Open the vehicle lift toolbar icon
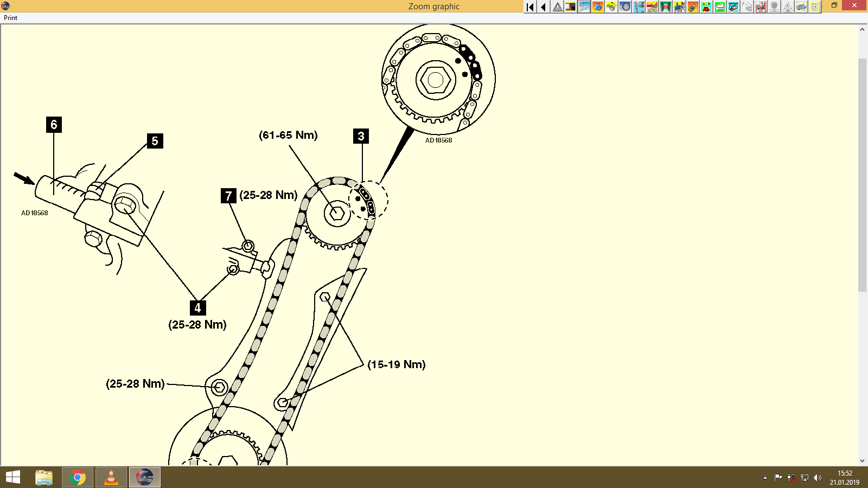868x488 pixels. tap(666, 7)
